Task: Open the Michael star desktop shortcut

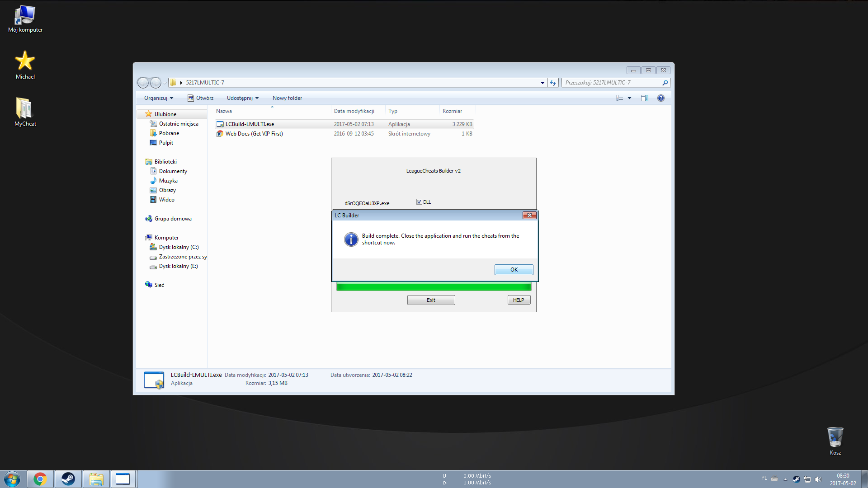Action: tap(25, 65)
